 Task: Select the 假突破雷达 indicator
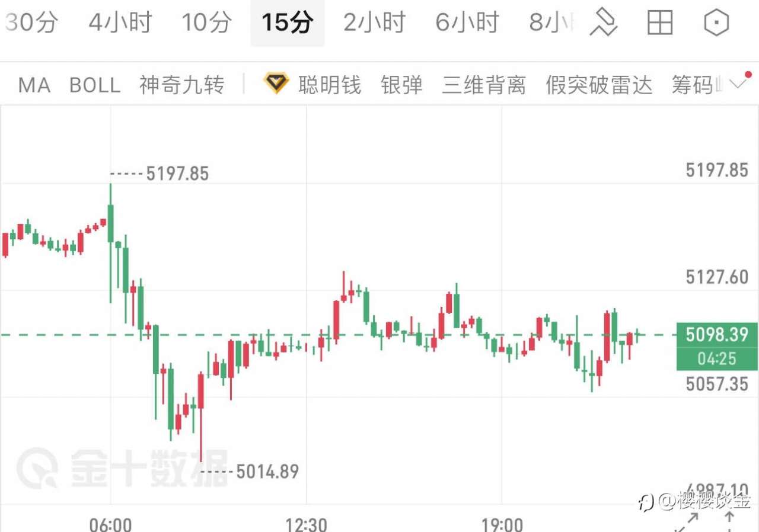pos(599,85)
